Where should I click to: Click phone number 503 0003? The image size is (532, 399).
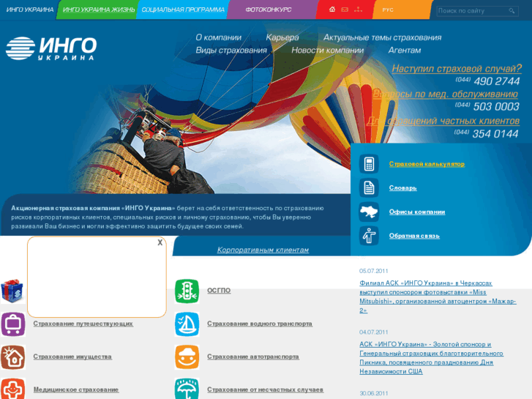(x=496, y=107)
